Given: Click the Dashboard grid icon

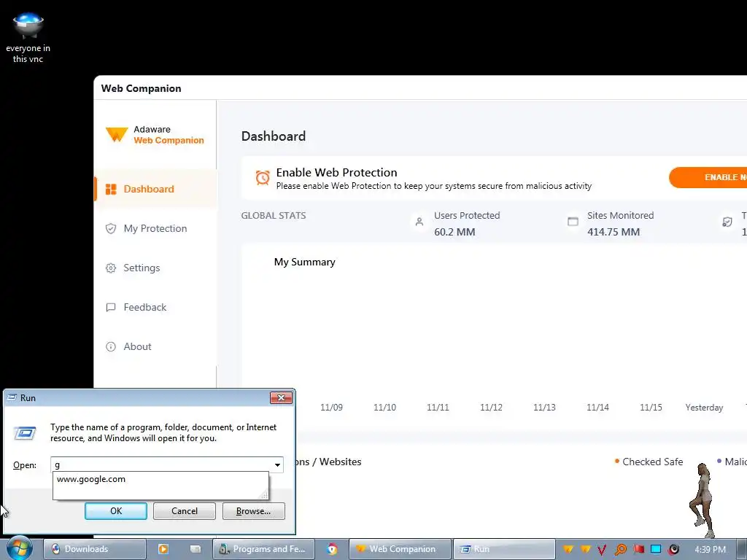Looking at the screenshot, I should (x=111, y=190).
